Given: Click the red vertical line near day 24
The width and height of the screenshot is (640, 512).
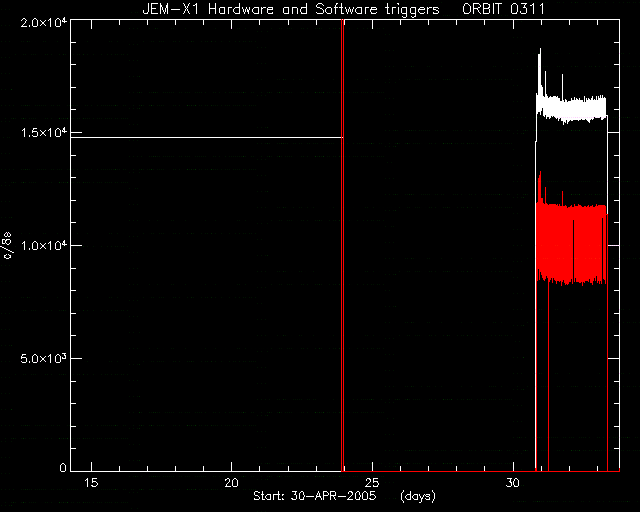Looking at the screenshot, I should tap(342, 245).
